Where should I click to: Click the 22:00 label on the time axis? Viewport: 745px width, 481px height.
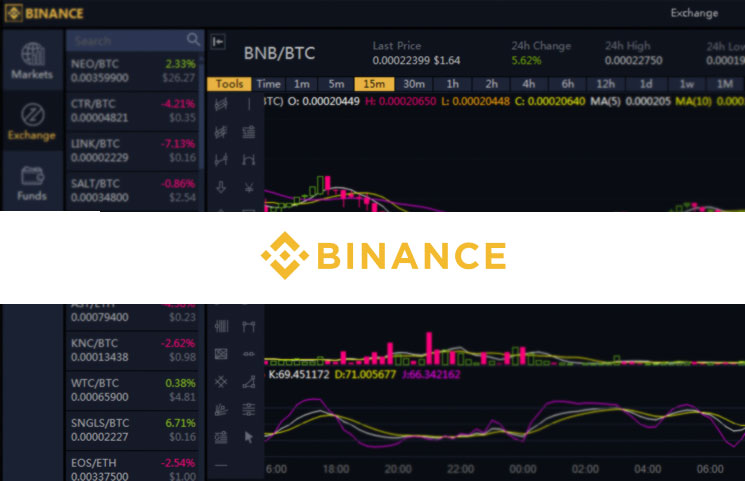460,470
